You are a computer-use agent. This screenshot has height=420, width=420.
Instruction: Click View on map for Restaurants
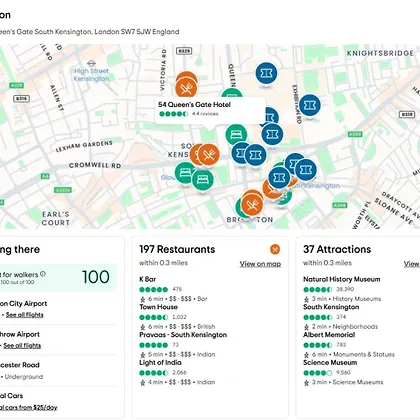click(x=260, y=264)
